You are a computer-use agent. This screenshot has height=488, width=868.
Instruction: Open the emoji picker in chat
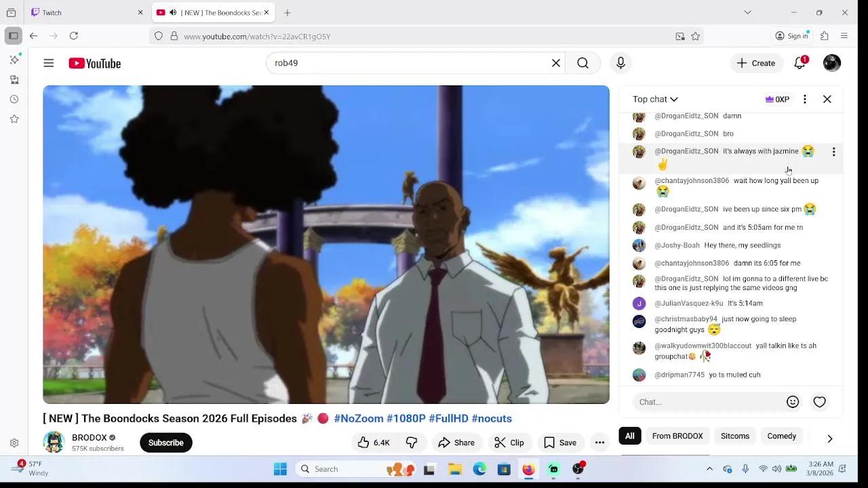click(793, 402)
